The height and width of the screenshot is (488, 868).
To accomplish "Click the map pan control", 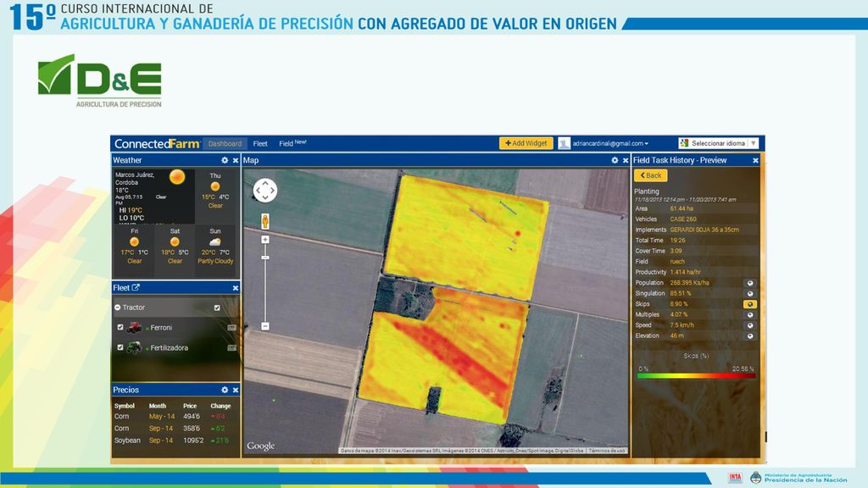I will tap(265, 190).
